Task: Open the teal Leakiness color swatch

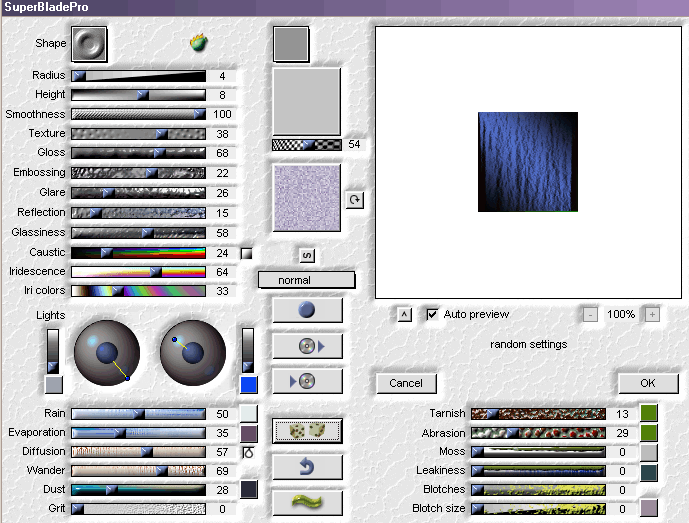Action: [649, 472]
